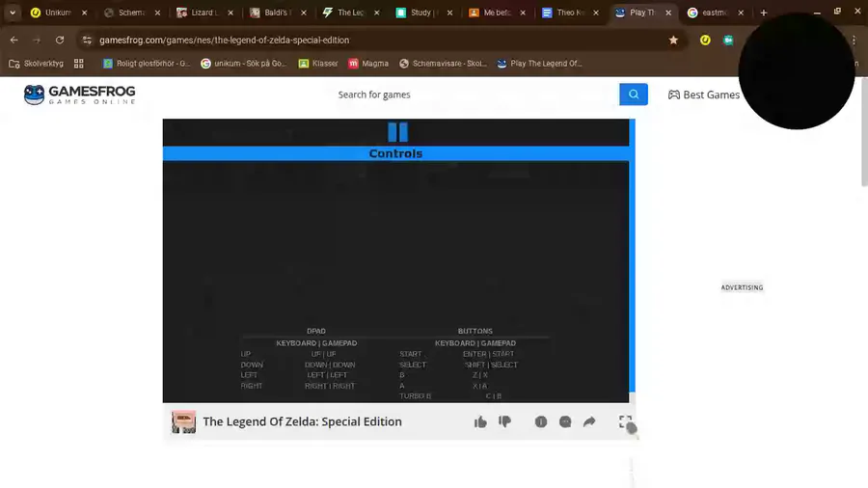Click the blue pause button in game
Screen dimensions: 868x488
397,132
